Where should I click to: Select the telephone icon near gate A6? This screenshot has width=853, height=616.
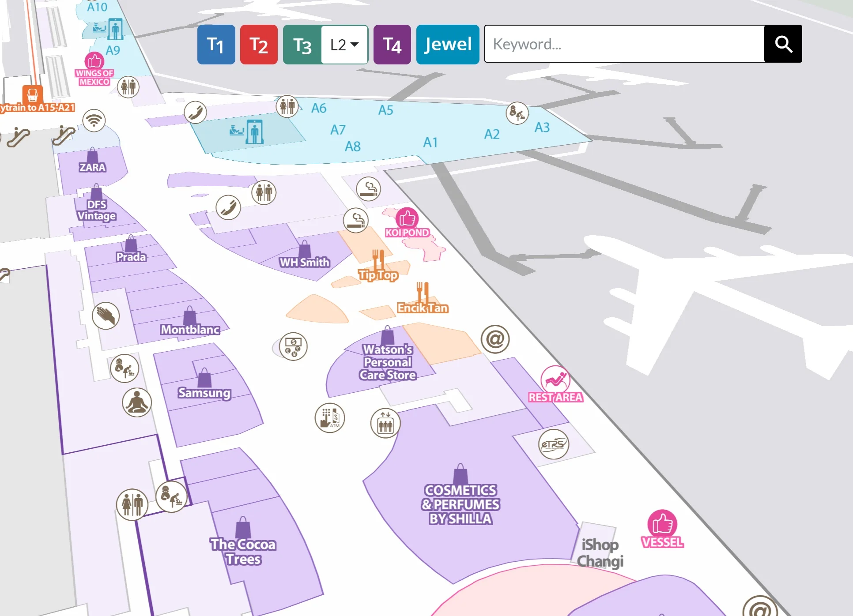coord(196,112)
